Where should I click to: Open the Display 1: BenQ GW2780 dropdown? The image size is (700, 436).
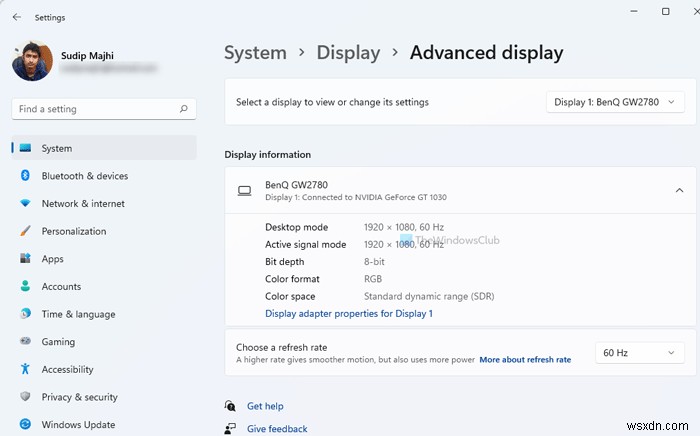coord(616,102)
